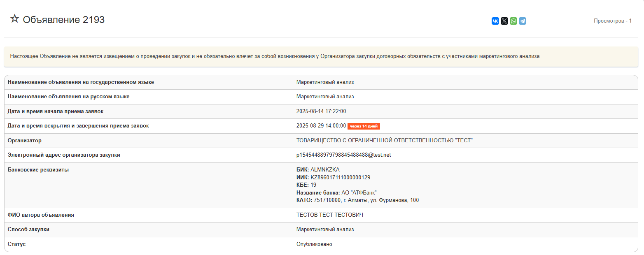Click the БИК value ALMNKZKA
644x255 pixels.
tap(325, 170)
